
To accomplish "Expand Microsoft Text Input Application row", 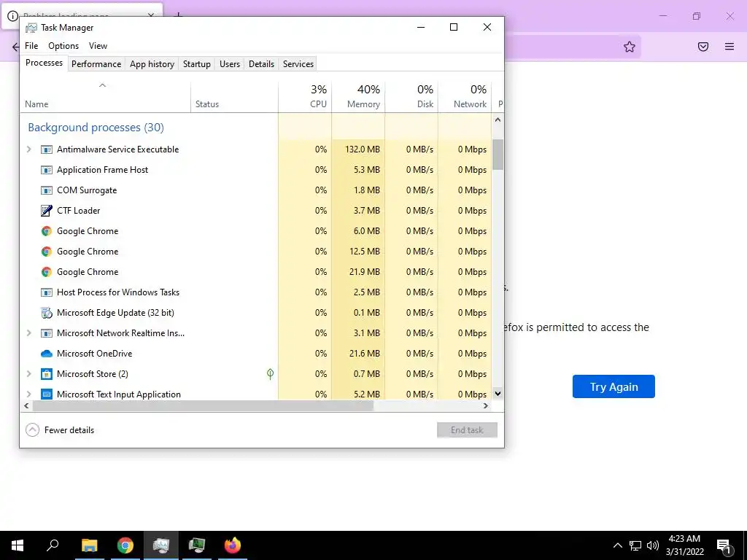I will 29,394.
